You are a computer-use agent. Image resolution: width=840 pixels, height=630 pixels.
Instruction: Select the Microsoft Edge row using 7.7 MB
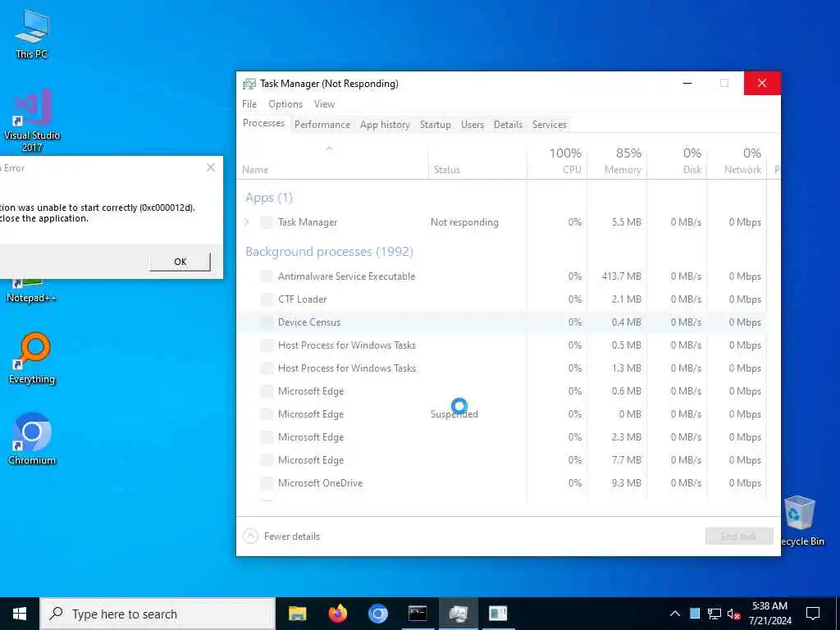pyautogui.click(x=501, y=460)
